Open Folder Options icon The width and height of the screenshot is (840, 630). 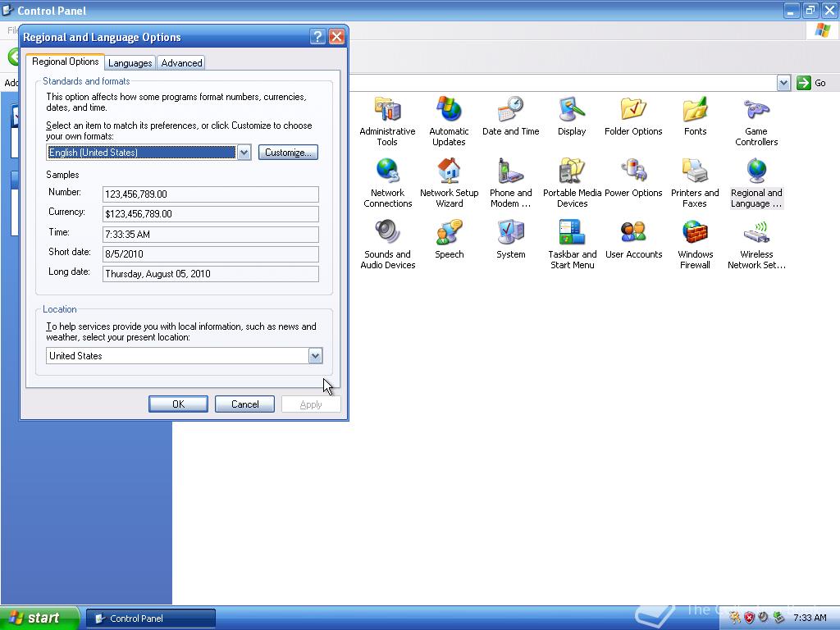(633, 110)
